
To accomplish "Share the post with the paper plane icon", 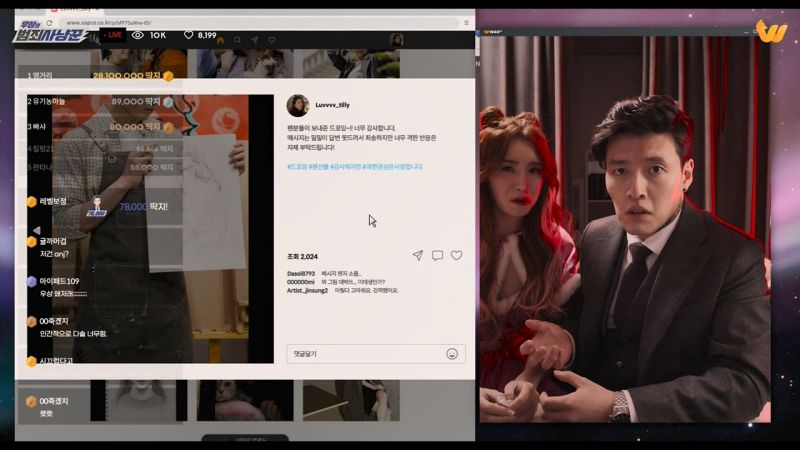I will pyautogui.click(x=417, y=256).
